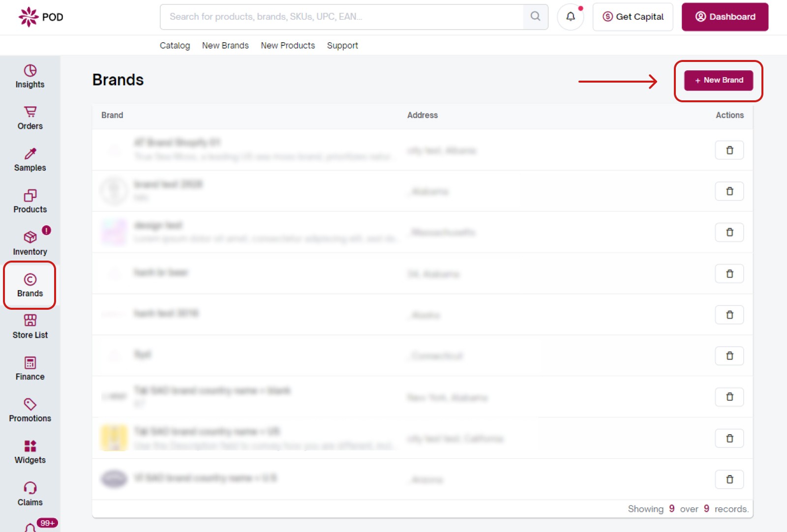787x532 pixels.
Task: Open the Support menu item
Action: click(342, 45)
